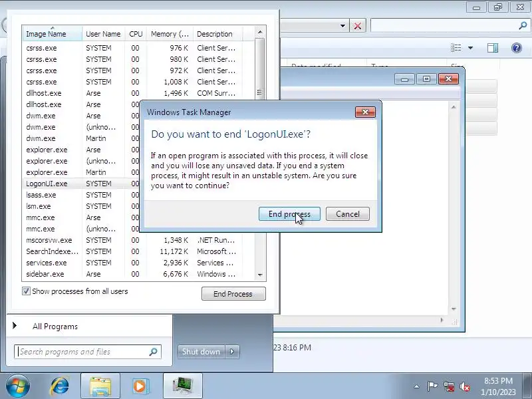Click the muted volume tray icon

tap(465, 386)
